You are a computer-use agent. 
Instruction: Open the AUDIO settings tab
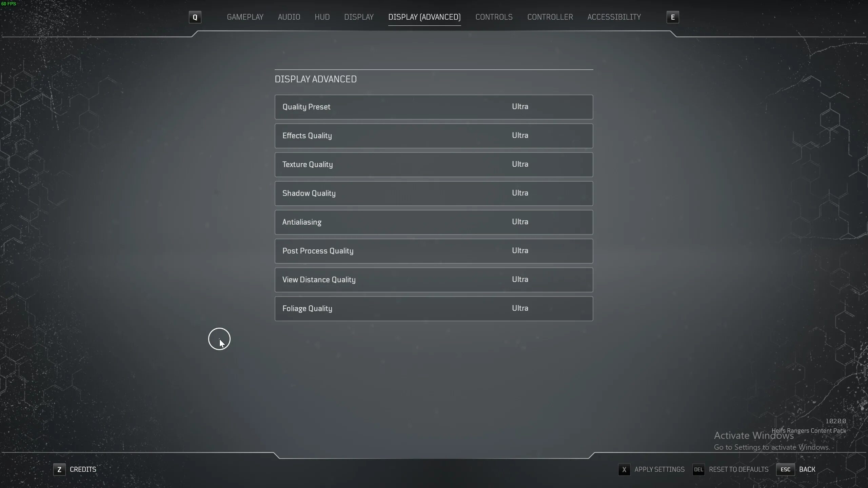click(x=289, y=17)
